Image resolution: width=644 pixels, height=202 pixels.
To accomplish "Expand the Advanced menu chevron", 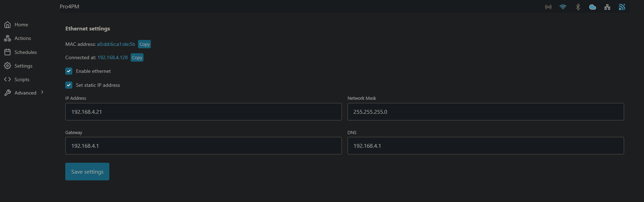I will point(42,92).
